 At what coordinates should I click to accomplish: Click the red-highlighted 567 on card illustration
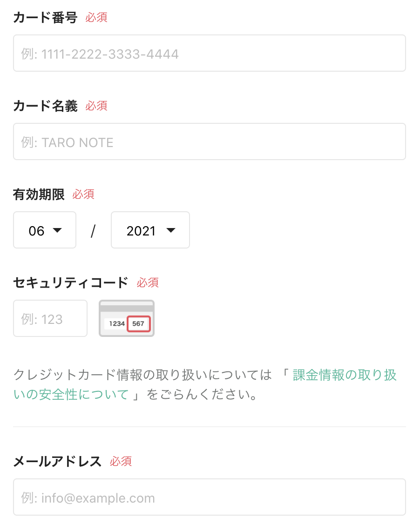[x=138, y=323]
